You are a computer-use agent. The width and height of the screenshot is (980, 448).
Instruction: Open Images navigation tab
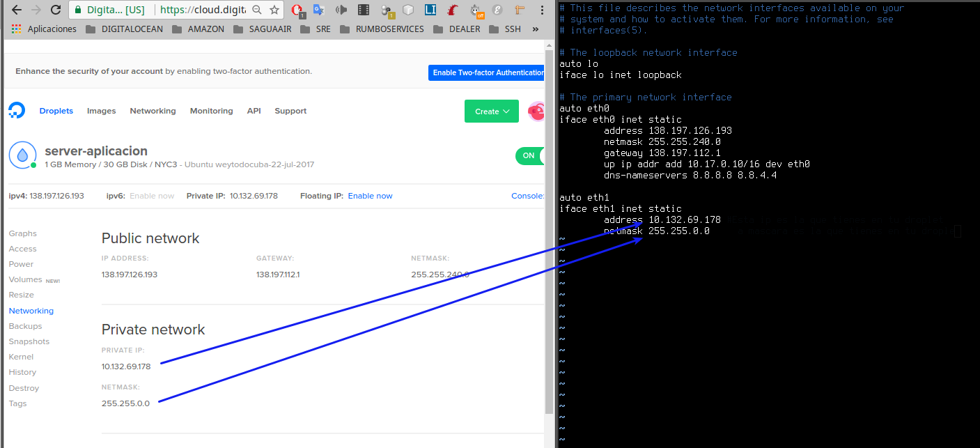[x=102, y=111]
